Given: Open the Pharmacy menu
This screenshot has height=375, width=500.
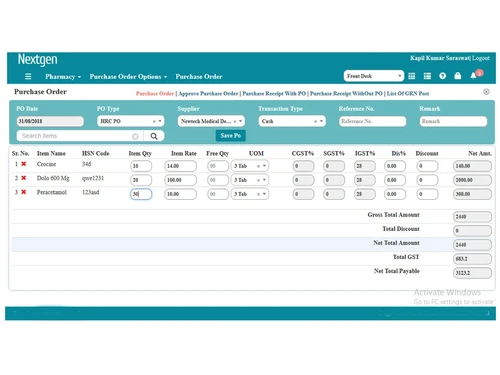Looking at the screenshot, I should pyautogui.click(x=63, y=77).
